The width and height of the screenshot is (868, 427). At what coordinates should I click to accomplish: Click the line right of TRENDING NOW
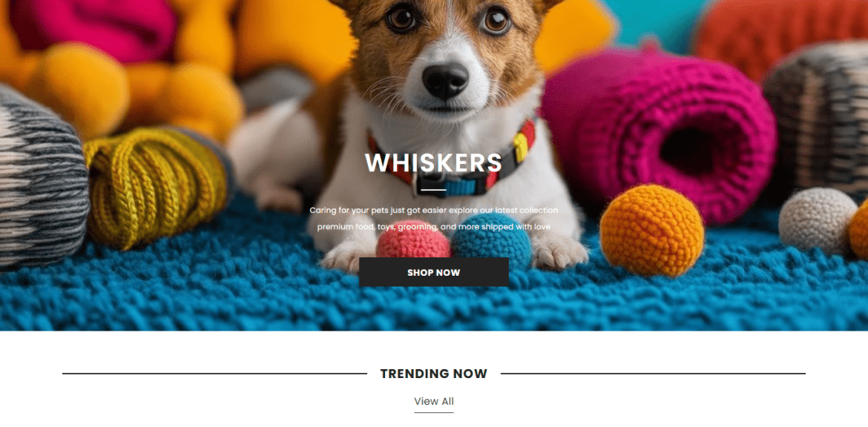(x=653, y=374)
